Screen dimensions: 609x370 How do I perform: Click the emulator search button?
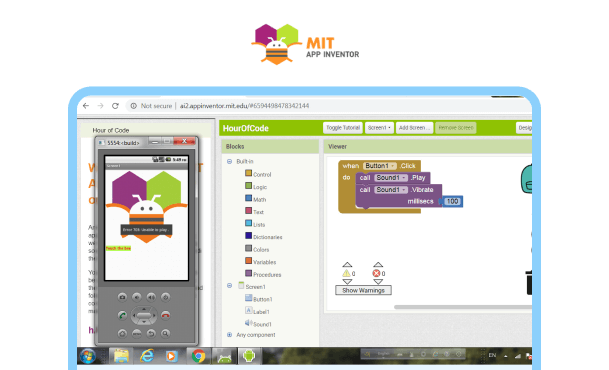coord(165,333)
